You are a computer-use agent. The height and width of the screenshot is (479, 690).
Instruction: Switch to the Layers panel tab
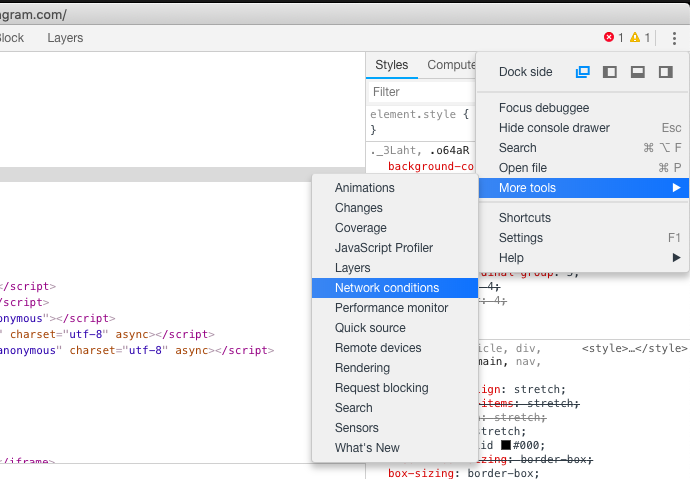pyautogui.click(x=65, y=38)
